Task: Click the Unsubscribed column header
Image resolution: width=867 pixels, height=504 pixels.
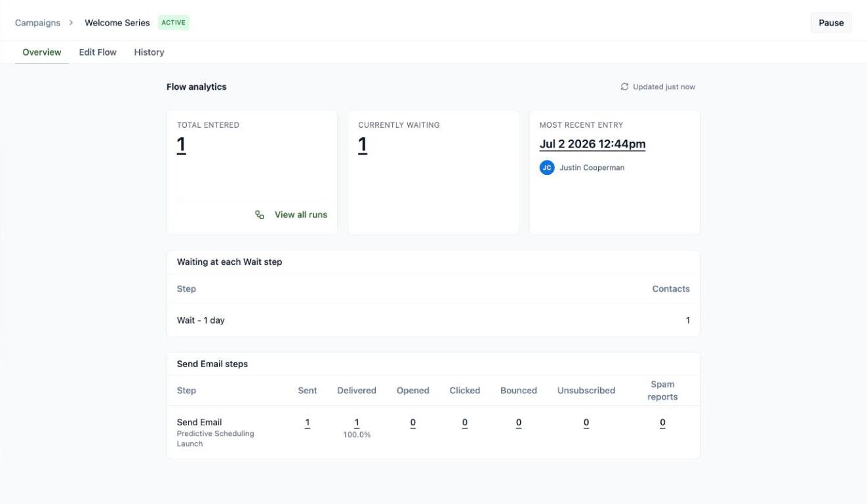Action: tap(586, 391)
